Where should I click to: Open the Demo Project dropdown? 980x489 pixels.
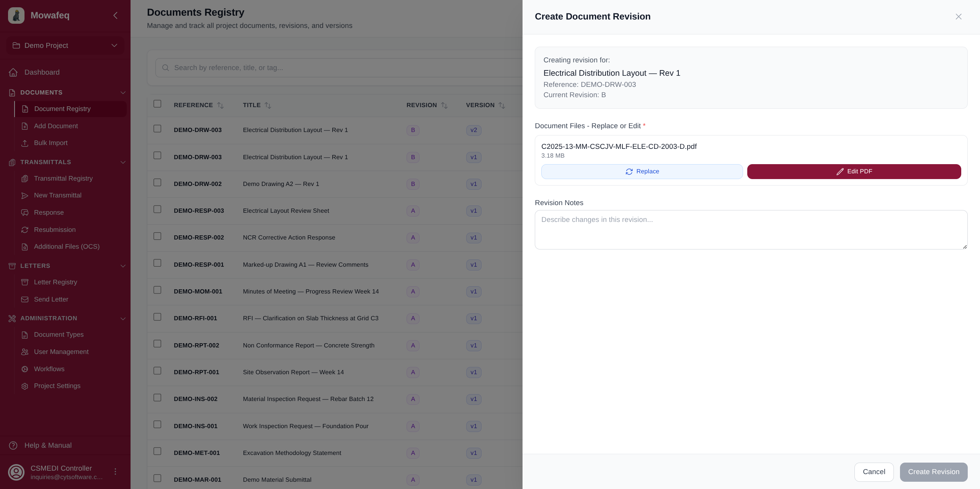pyautogui.click(x=65, y=46)
